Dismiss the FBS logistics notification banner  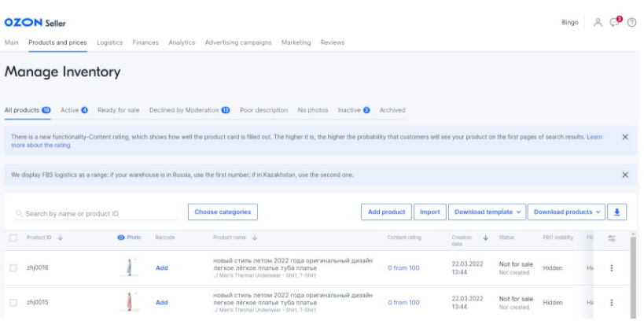pyautogui.click(x=625, y=175)
